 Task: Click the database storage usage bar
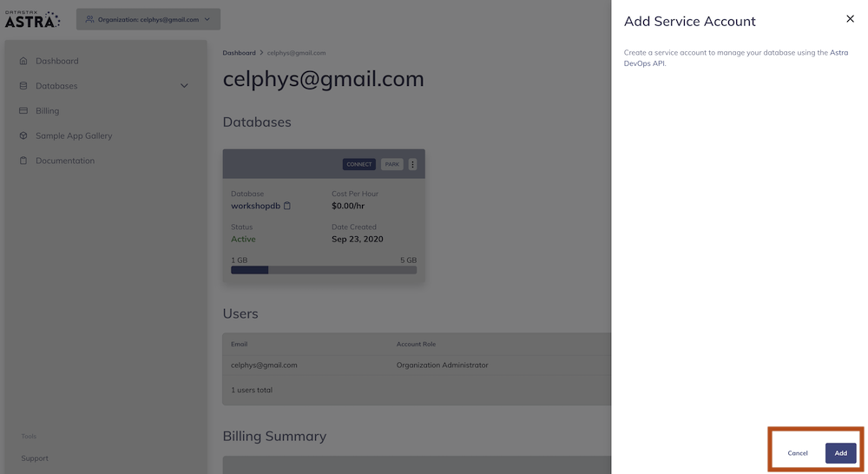click(324, 270)
